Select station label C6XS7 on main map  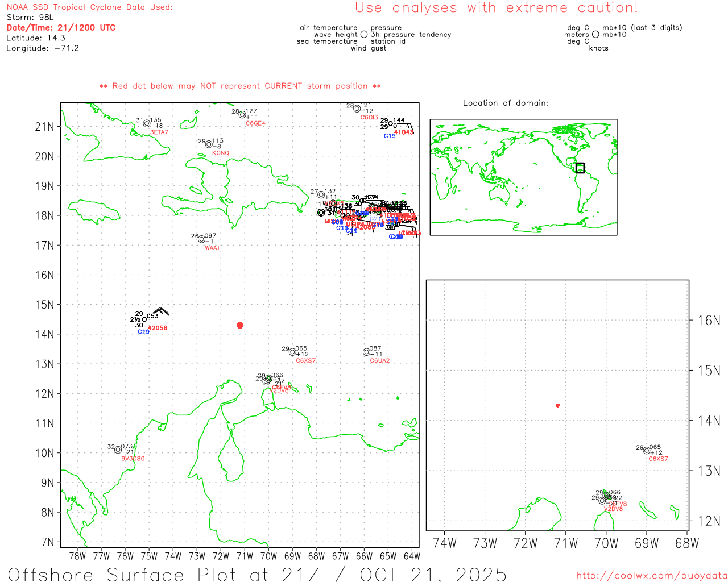click(x=306, y=361)
